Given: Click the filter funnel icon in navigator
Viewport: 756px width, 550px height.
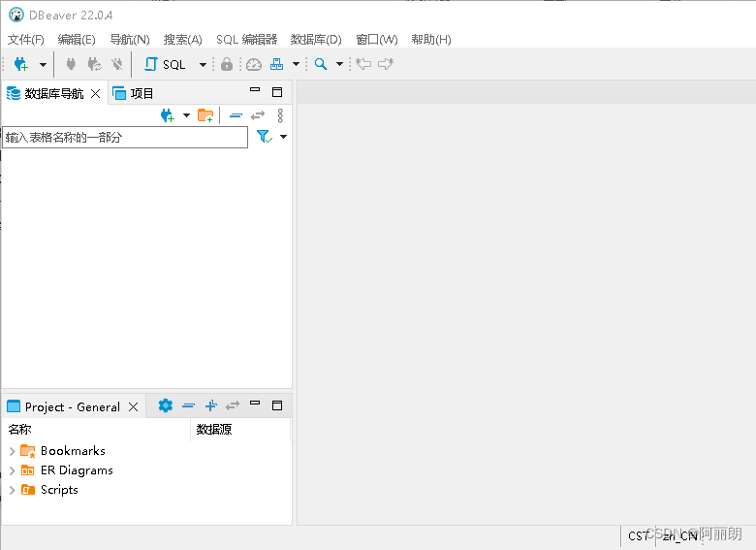Looking at the screenshot, I should (265, 137).
